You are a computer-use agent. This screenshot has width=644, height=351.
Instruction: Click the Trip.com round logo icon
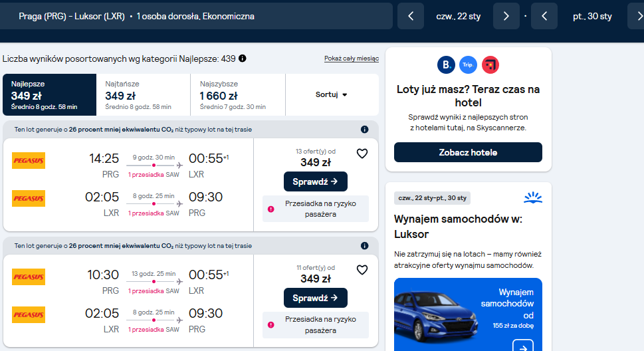(x=468, y=65)
